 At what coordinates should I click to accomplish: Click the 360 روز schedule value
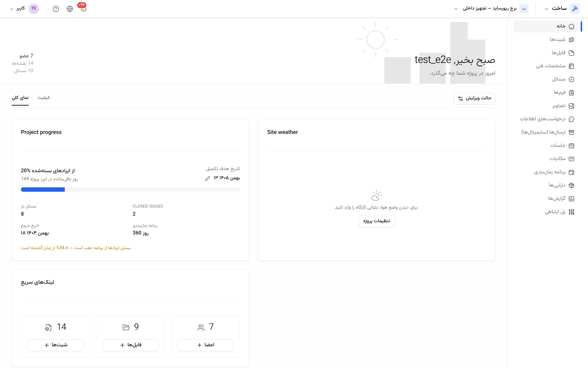(141, 233)
